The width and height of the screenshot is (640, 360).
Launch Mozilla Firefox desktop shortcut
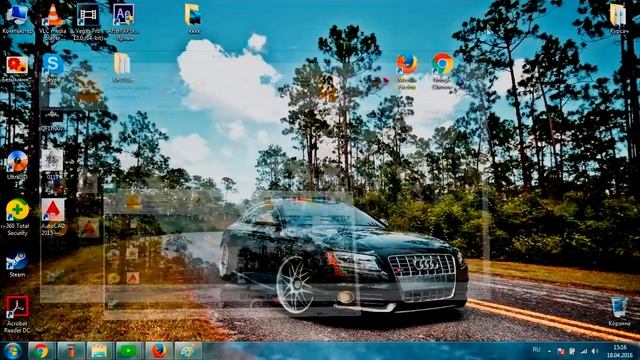407,71
